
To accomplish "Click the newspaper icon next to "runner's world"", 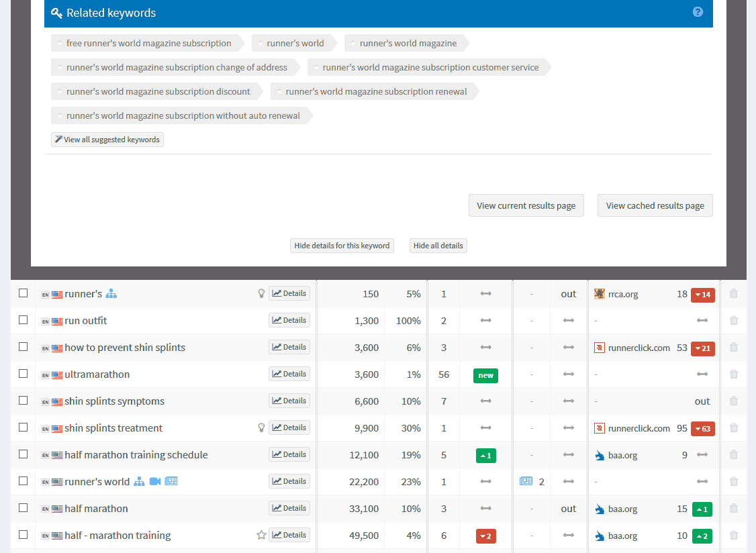I will coord(171,481).
